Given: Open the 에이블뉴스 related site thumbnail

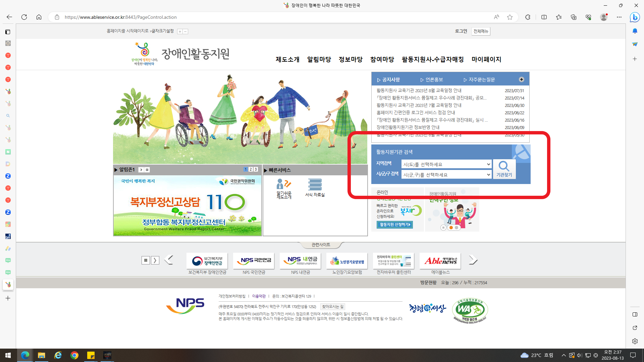Looking at the screenshot, I should [x=440, y=261].
